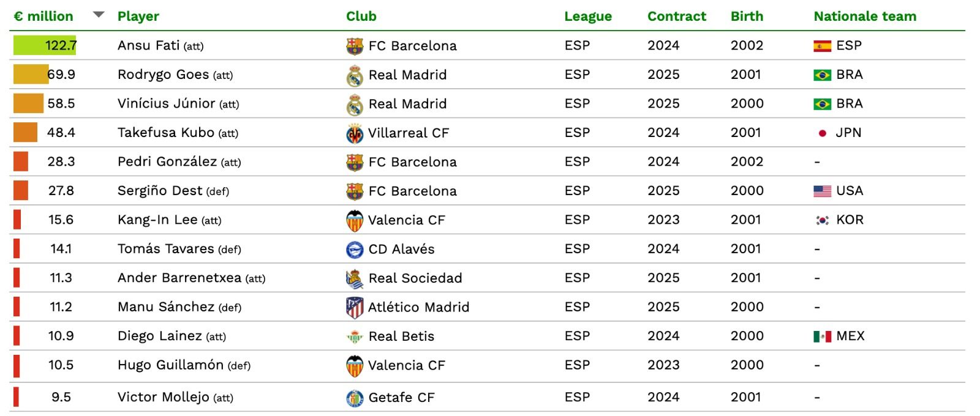Select the Real Sociedad badge
The image size is (980, 416).
click(354, 278)
